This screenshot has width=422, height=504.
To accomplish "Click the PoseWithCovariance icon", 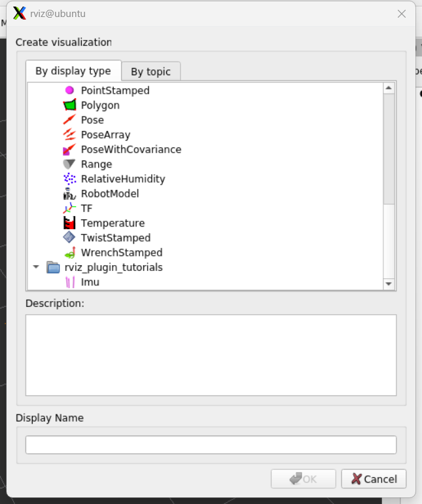I will (69, 149).
